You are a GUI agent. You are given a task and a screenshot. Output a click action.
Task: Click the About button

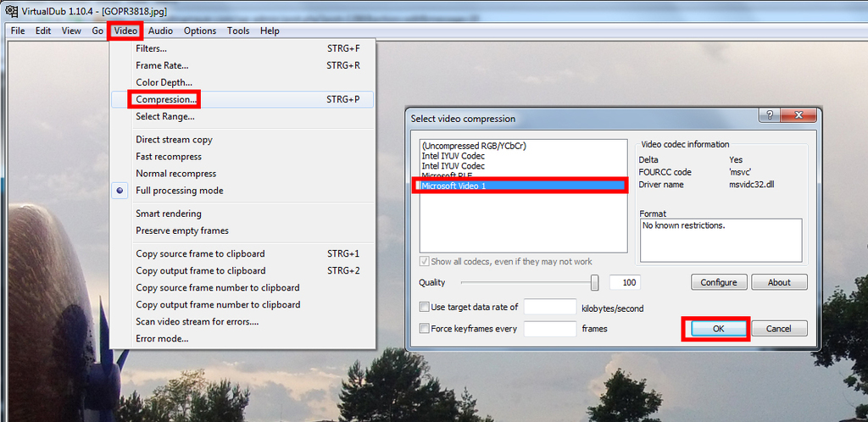[779, 282]
